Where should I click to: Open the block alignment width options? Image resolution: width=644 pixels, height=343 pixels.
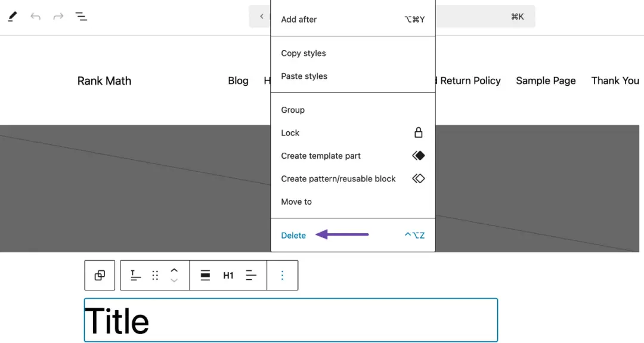(205, 275)
